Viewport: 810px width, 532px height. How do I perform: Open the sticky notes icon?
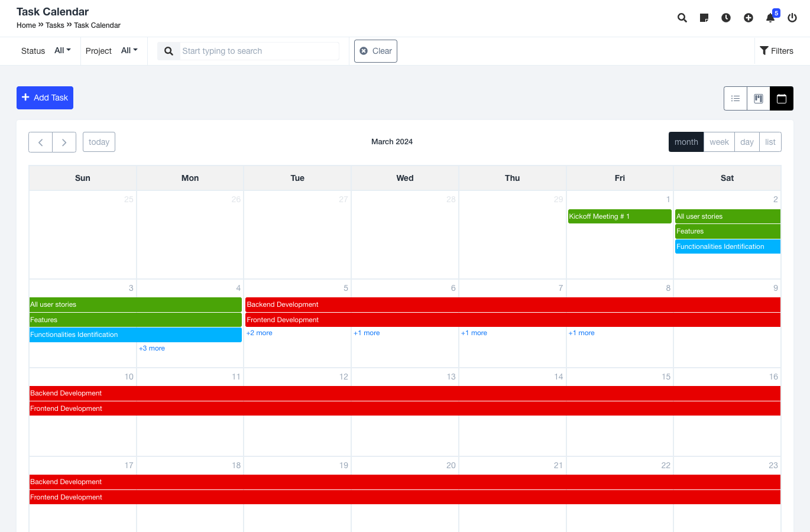click(704, 18)
